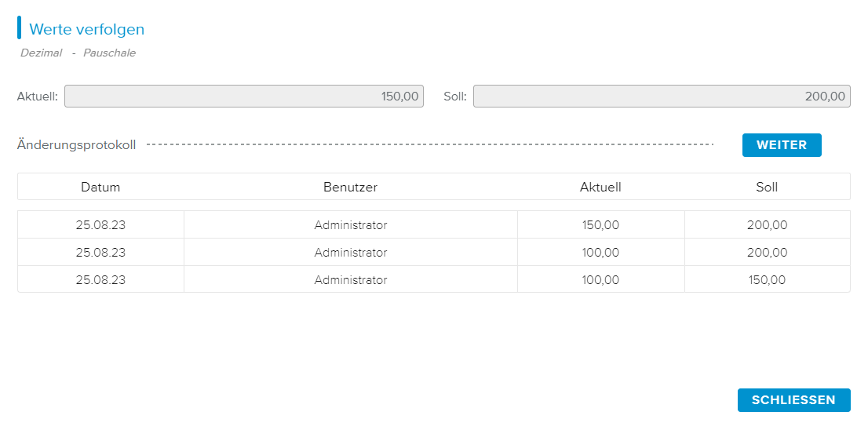This screenshot has height=441, width=868.
Task: Click the Aktuell value field
Action: tap(243, 97)
